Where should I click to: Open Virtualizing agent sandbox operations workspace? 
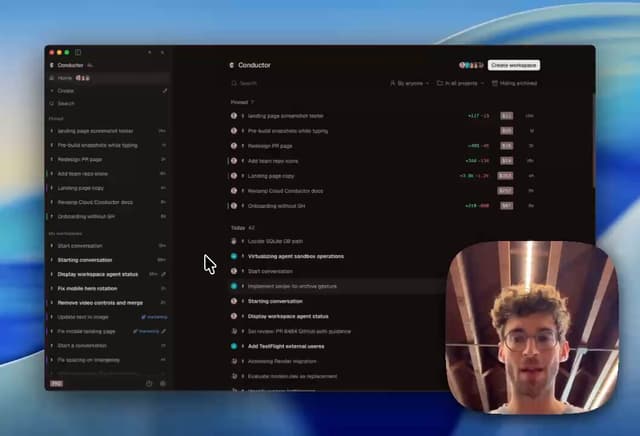point(337,256)
